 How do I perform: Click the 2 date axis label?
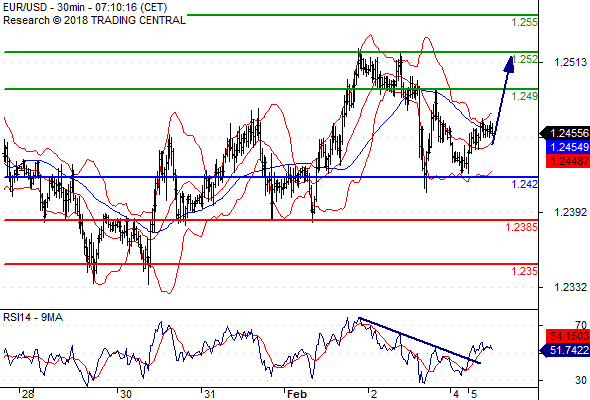coord(374,394)
